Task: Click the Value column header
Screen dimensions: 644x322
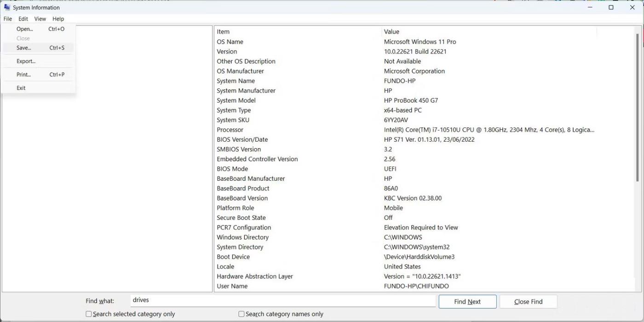Action: tap(489, 32)
